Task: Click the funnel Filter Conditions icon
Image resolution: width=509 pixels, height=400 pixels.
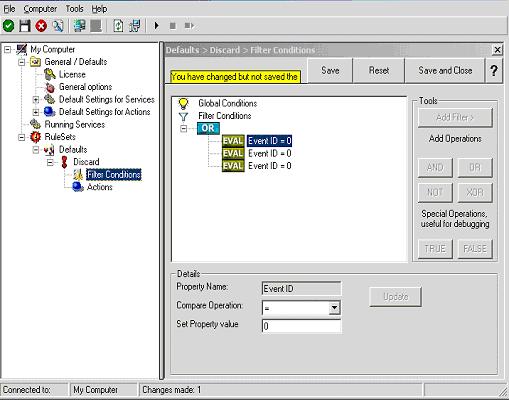Action: (x=183, y=116)
